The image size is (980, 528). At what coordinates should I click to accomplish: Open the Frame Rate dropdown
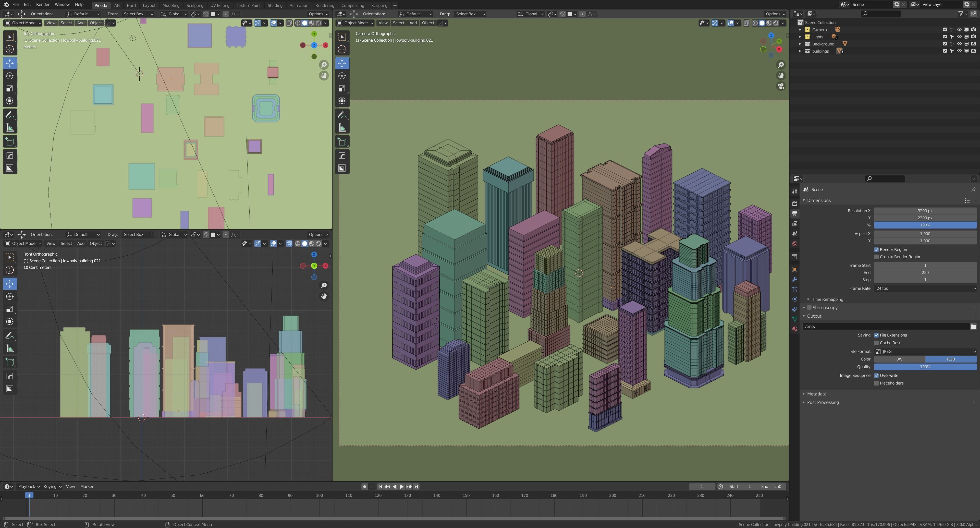click(925, 289)
